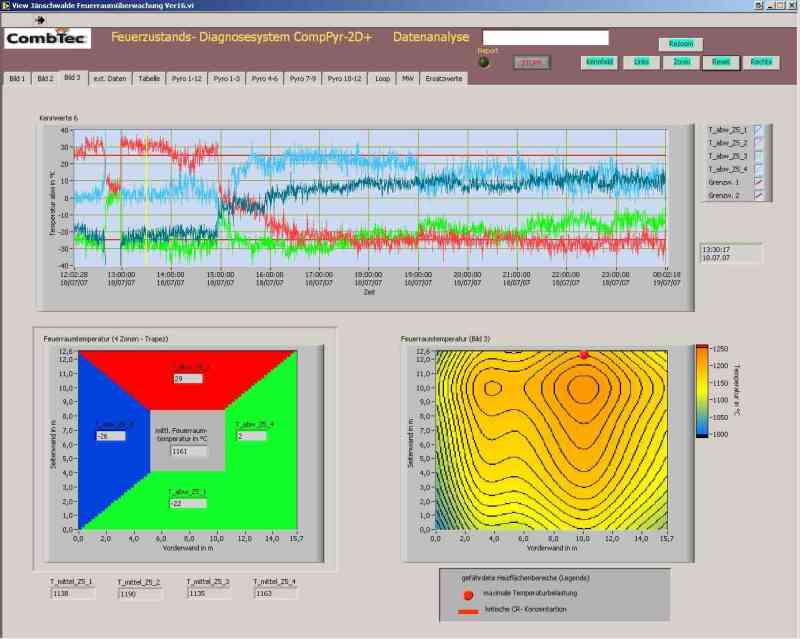Click the red maximum temperature marker on the contour plot
800x639 pixels.
click(x=584, y=355)
